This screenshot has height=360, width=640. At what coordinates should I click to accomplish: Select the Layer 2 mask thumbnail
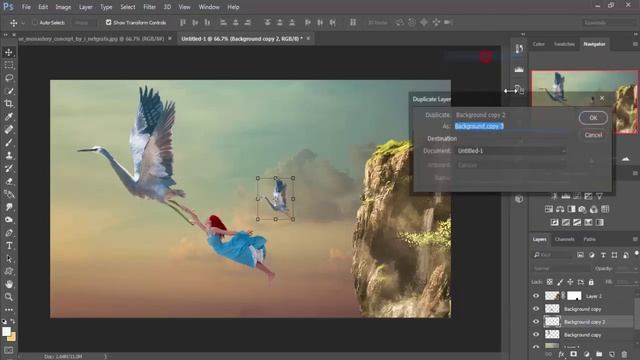pyautogui.click(x=574, y=296)
